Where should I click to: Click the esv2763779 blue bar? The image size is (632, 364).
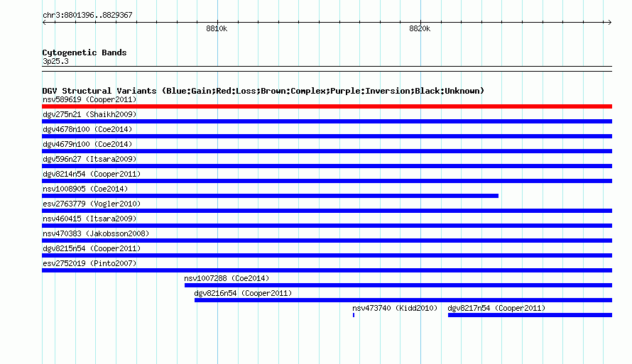tap(327, 211)
